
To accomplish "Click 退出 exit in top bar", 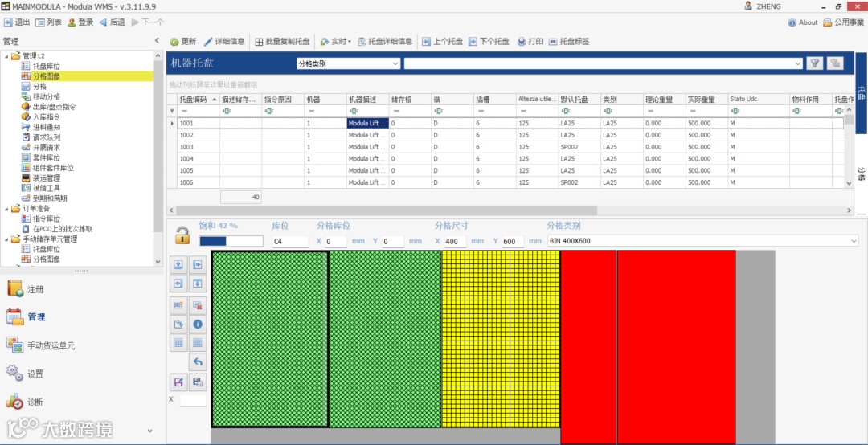I will coord(17,22).
